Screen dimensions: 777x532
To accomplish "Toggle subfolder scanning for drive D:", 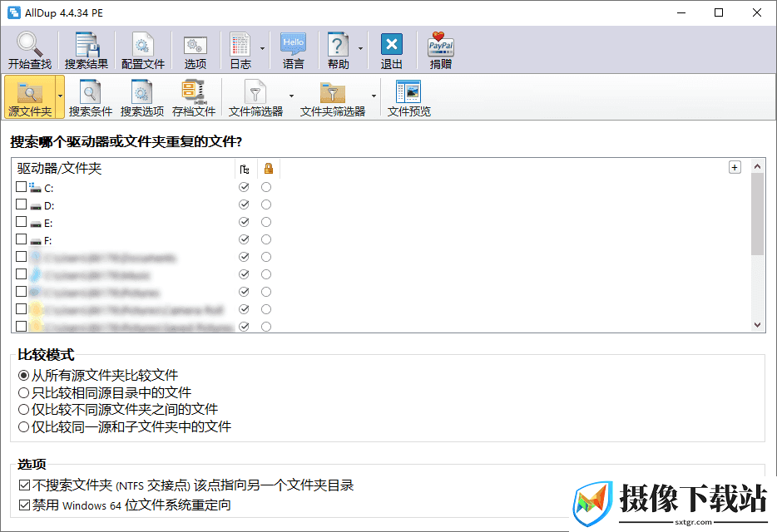I will point(244,204).
